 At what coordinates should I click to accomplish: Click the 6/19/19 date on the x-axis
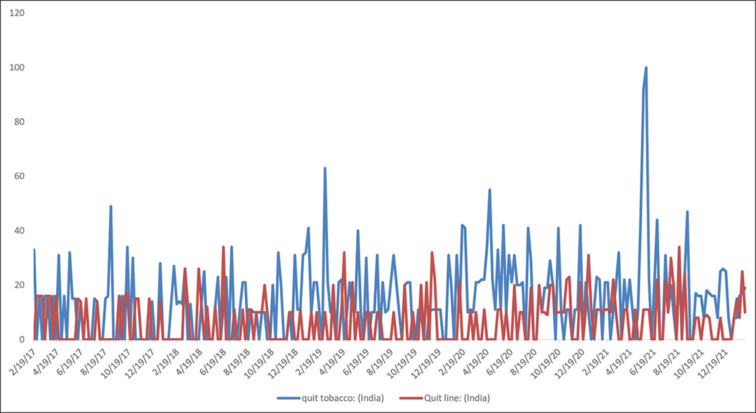(x=360, y=361)
